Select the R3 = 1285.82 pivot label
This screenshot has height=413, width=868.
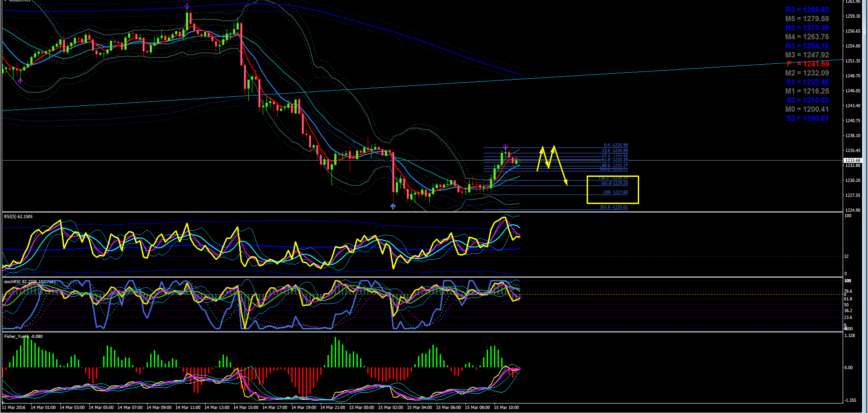coord(807,10)
